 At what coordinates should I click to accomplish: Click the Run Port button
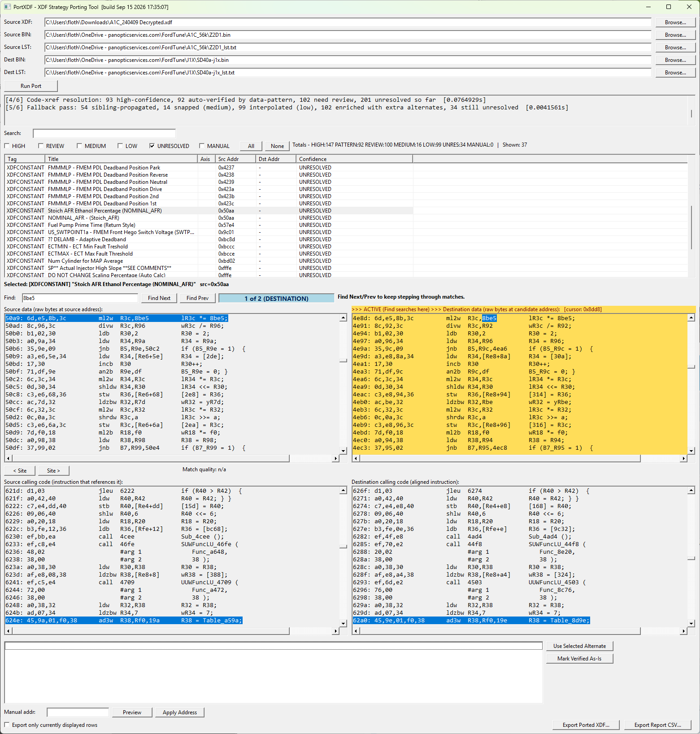(31, 86)
